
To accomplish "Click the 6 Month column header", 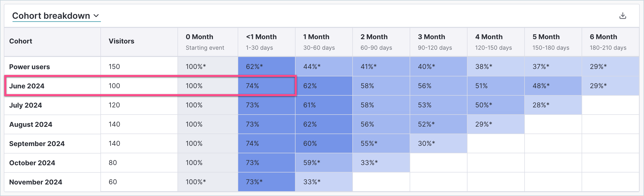I will tap(604, 37).
